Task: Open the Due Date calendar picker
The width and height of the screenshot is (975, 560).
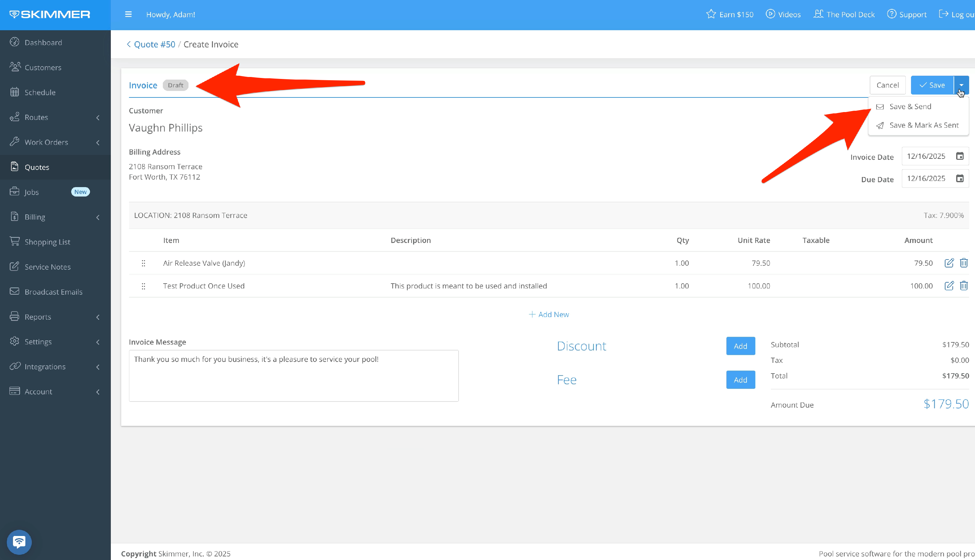Action: (x=960, y=178)
